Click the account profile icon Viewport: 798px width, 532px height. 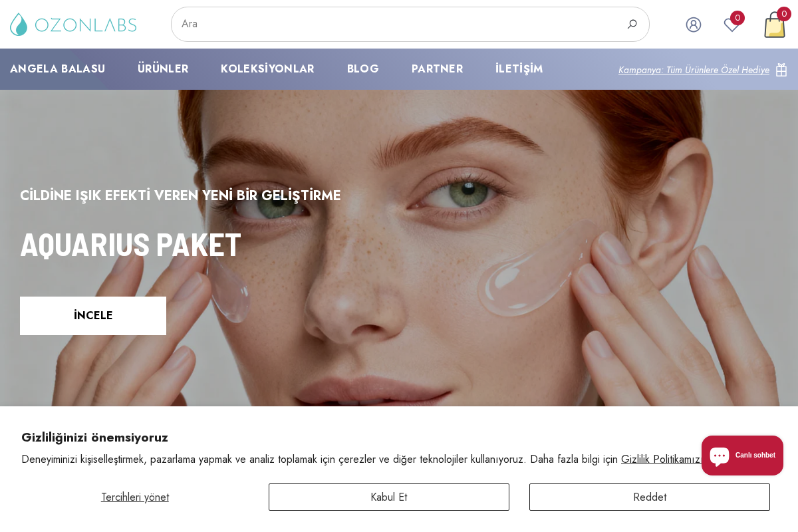[694, 24]
